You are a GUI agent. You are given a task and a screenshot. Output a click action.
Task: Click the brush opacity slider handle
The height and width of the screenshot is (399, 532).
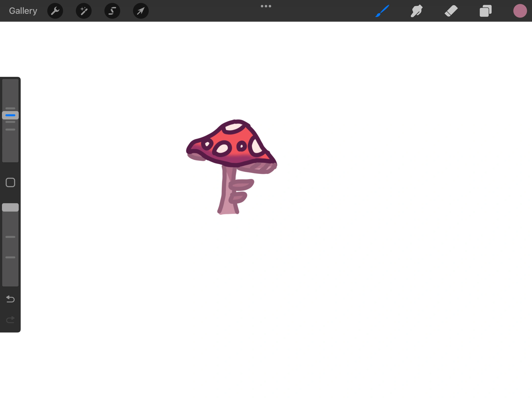tap(10, 207)
